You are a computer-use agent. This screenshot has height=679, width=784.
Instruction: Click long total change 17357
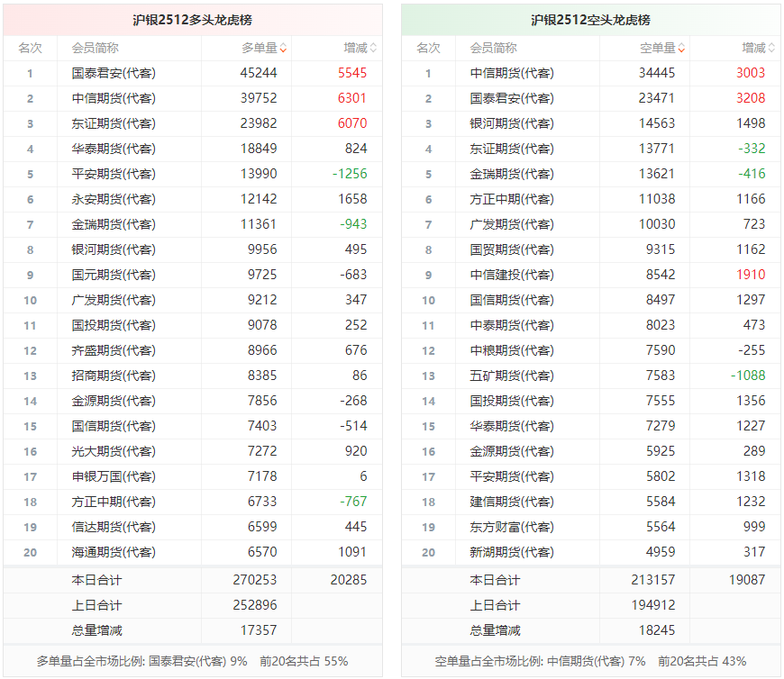pyautogui.click(x=259, y=630)
